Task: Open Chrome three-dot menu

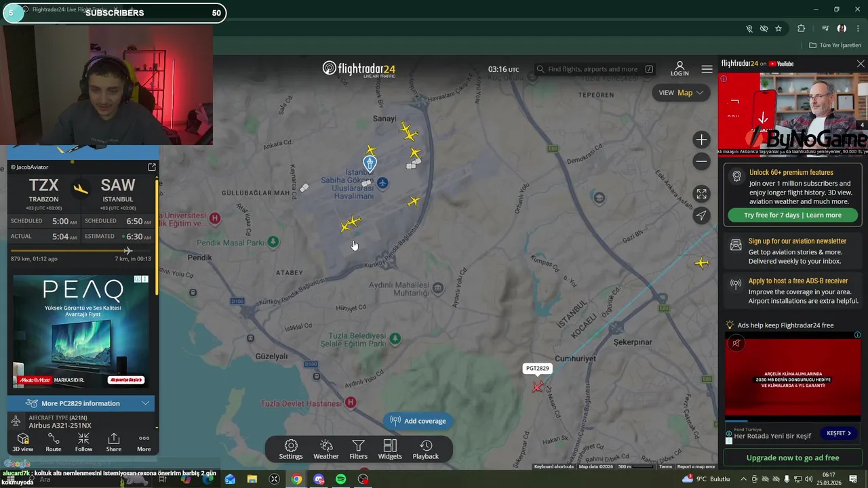Action: click(x=859, y=28)
